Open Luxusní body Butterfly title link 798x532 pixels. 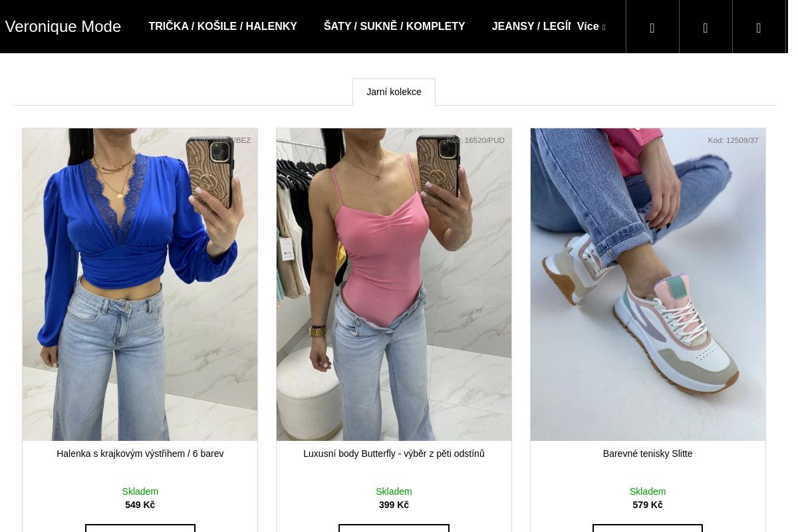tap(394, 454)
